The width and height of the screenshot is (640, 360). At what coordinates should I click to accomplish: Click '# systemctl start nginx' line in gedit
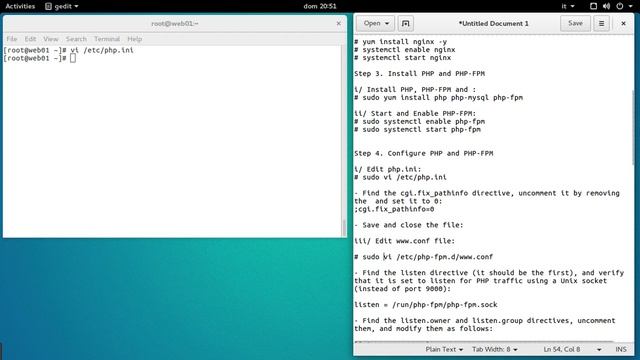coord(402,58)
